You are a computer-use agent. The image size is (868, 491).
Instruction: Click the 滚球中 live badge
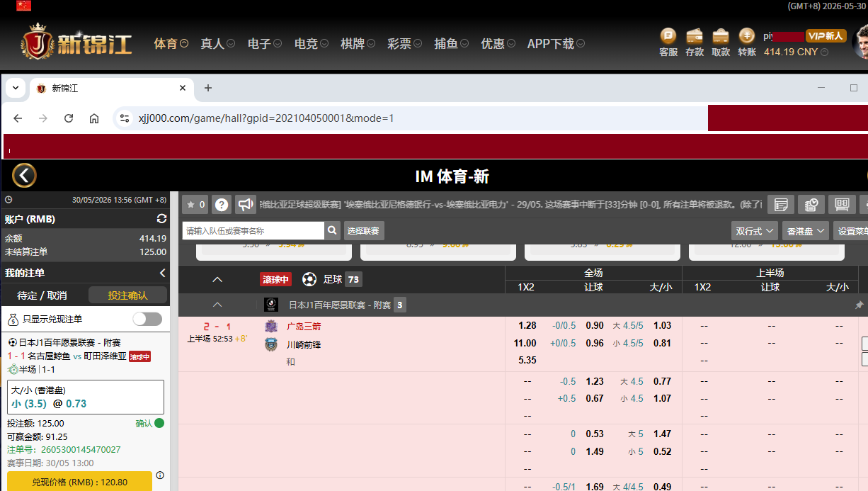276,279
